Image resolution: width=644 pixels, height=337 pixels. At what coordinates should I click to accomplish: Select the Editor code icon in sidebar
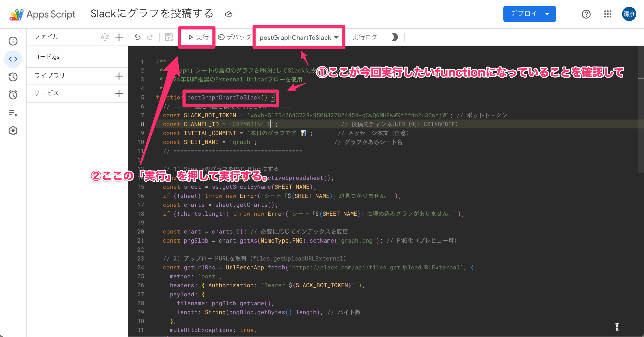13,59
